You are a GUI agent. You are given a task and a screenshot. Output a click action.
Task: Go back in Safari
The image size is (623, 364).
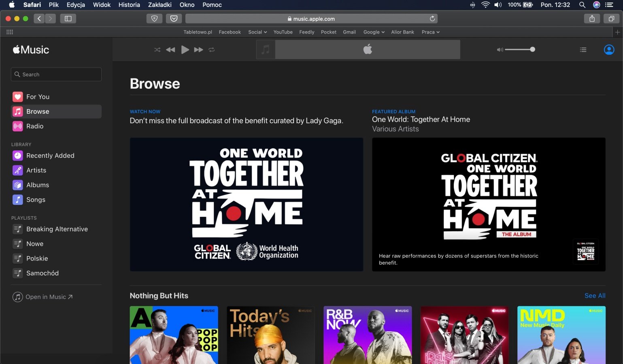39,19
